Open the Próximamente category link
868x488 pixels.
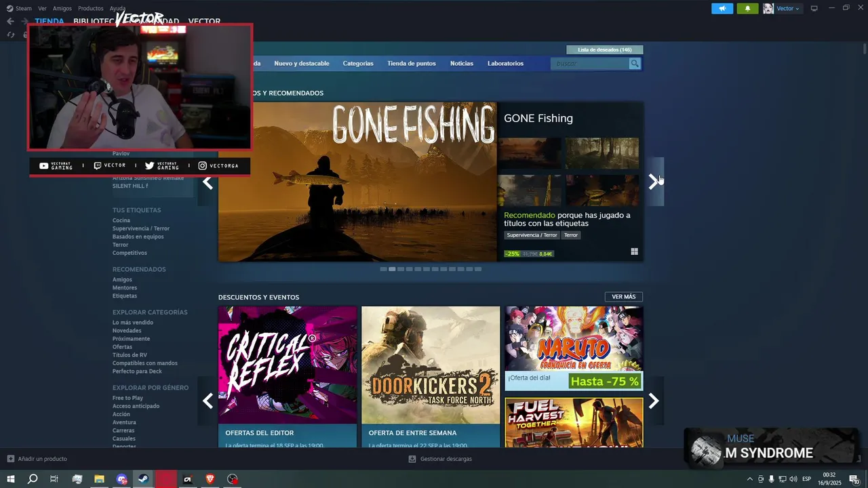pos(131,339)
